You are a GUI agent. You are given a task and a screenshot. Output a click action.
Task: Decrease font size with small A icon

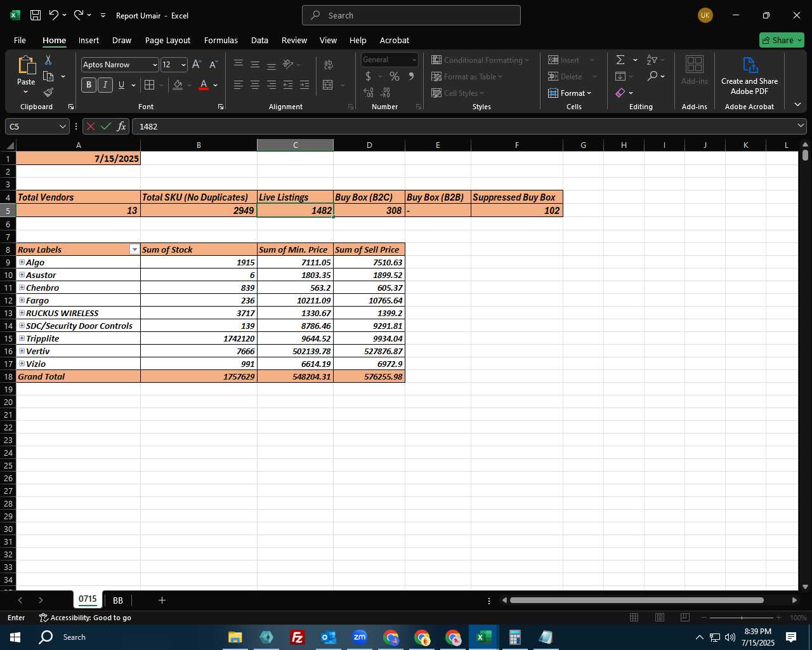tap(213, 65)
